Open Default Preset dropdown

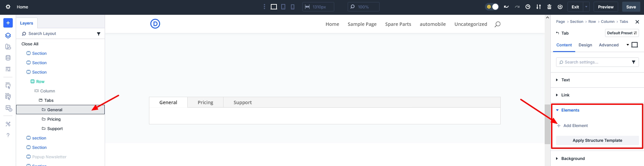622,33
